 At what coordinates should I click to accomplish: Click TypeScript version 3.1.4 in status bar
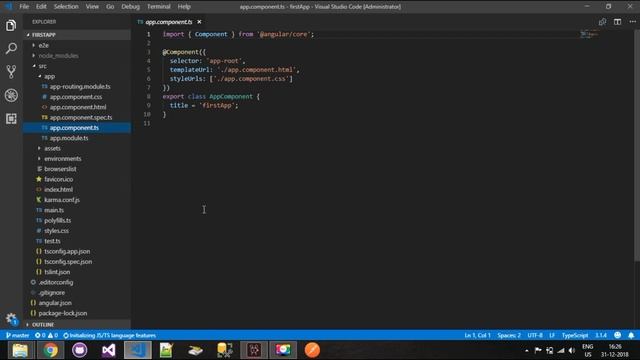pos(600,335)
